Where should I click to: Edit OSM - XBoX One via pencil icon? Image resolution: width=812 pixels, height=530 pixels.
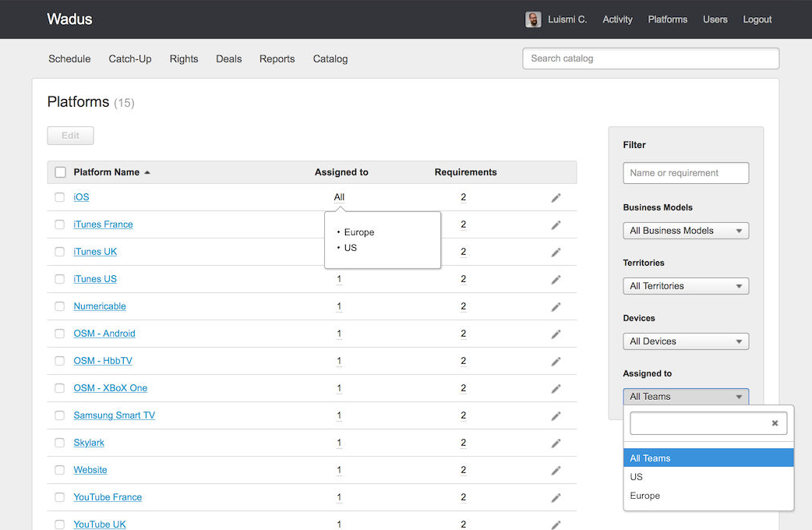[556, 389]
